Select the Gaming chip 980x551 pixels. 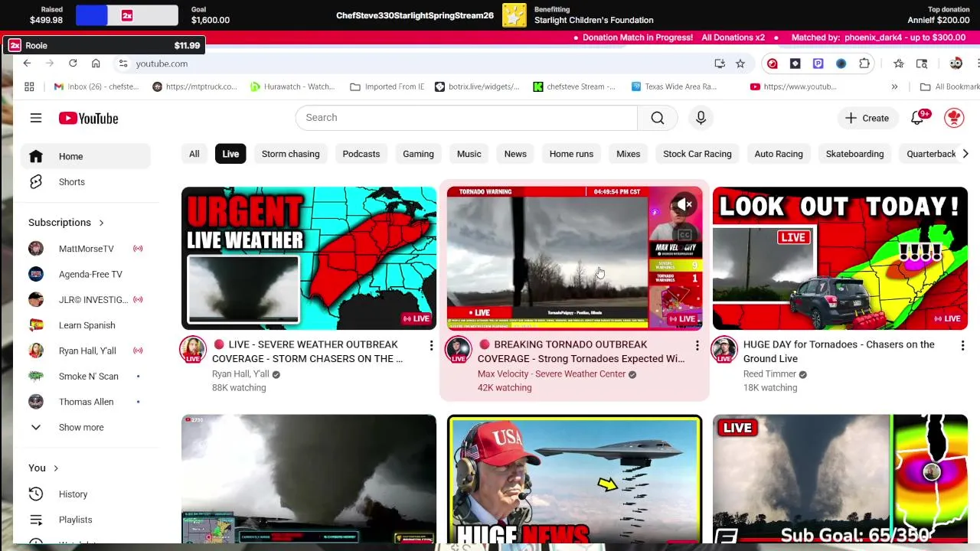pos(418,154)
